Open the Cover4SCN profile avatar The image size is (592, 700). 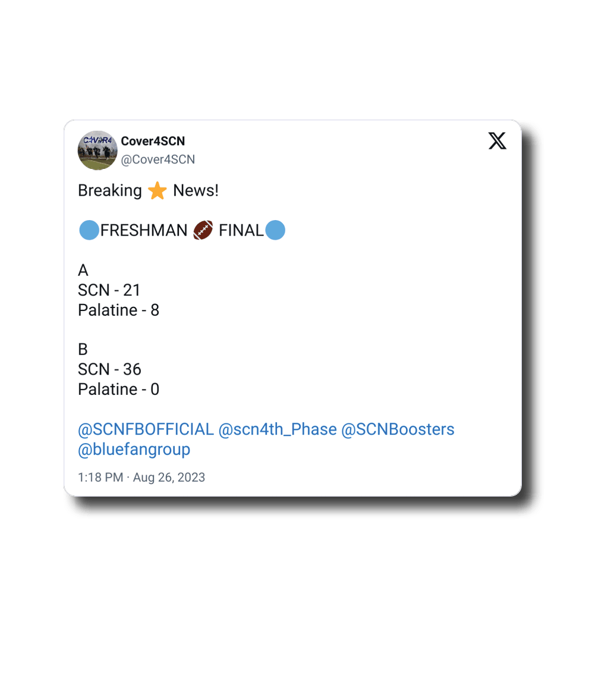(x=97, y=150)
